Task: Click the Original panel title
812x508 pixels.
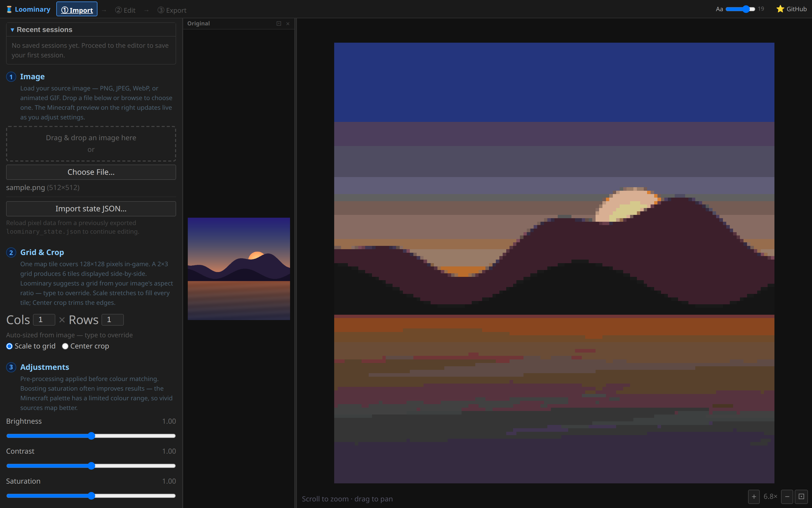Action: point(198,24)
